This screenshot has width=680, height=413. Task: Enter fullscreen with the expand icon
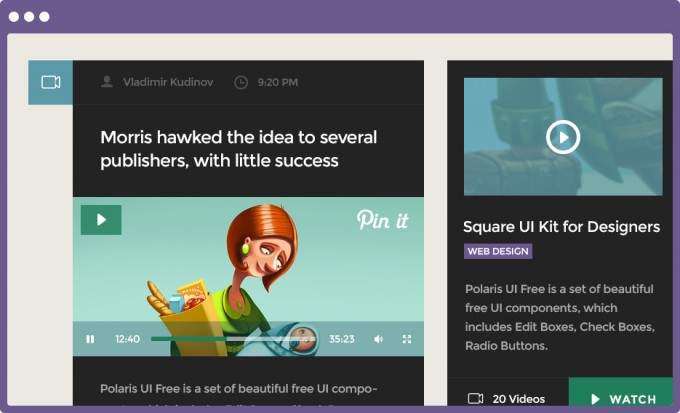(x=407, y=339)
